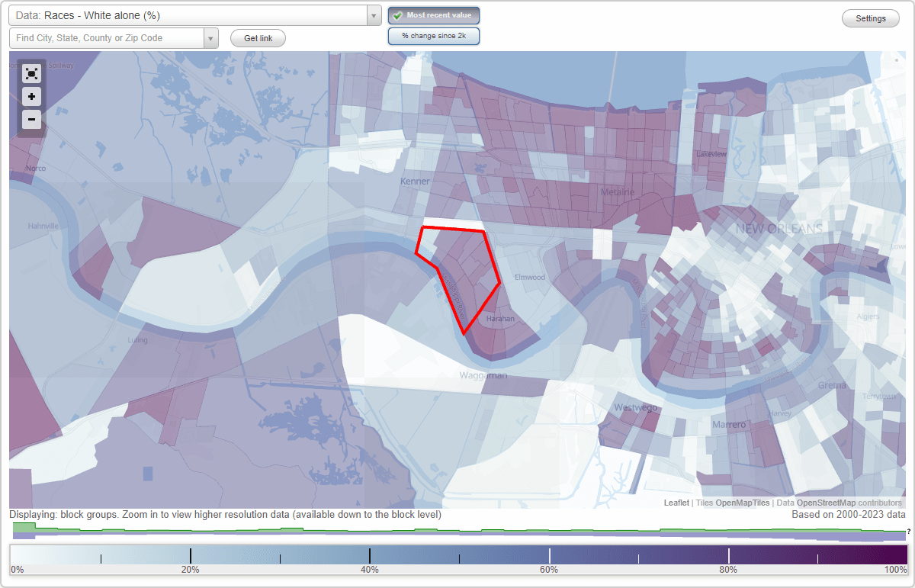Click the full-extent view icon on map

click(x=31, y=74)
